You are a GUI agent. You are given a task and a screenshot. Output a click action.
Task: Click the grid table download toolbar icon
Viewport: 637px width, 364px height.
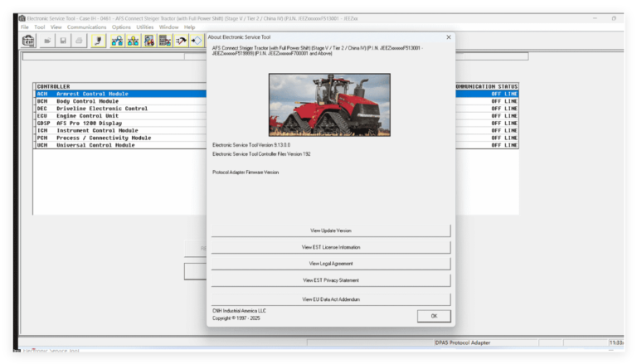pyautogui.click(x=165, y=41)
